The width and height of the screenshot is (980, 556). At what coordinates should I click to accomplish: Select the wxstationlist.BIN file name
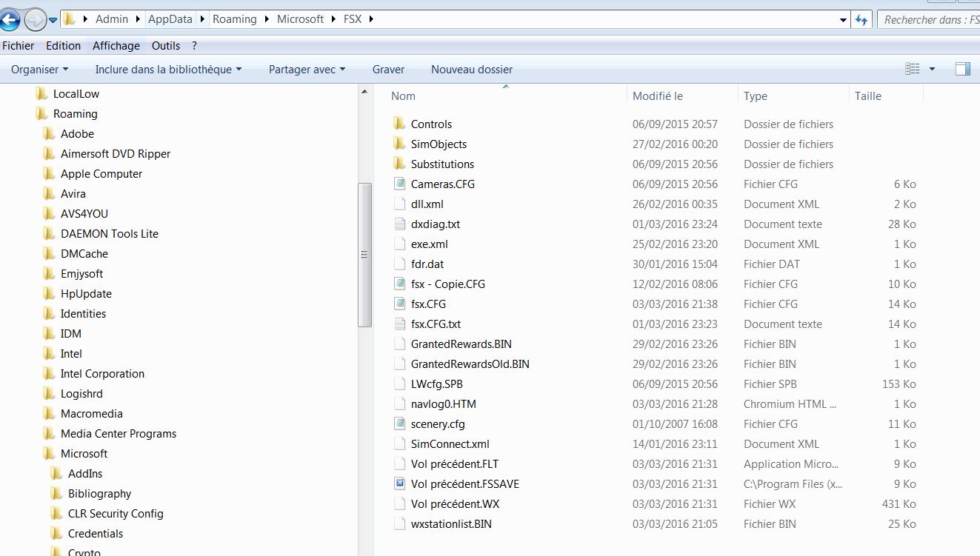[451, 523]
